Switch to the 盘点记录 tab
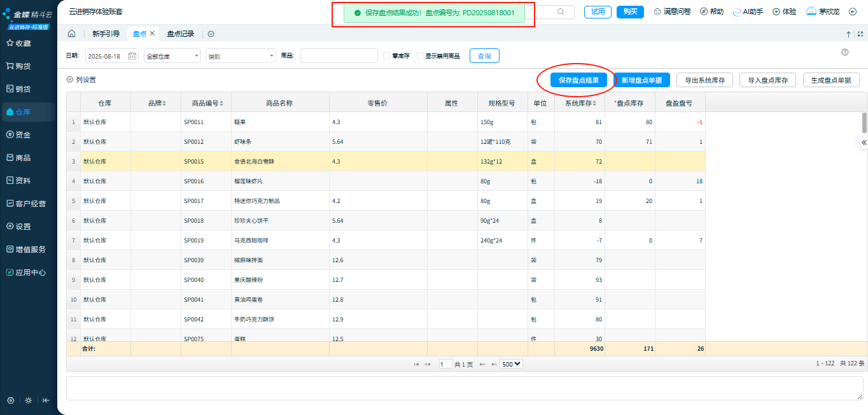 pyautogui.click(x=181, y=34)
